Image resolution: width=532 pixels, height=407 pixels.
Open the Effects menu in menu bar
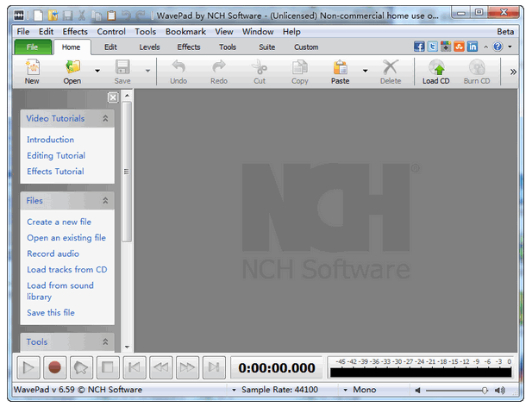pos(75,32)
